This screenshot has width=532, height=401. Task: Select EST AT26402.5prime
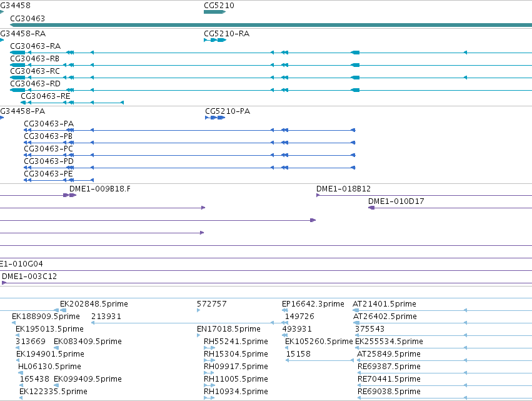coord(385,317)
